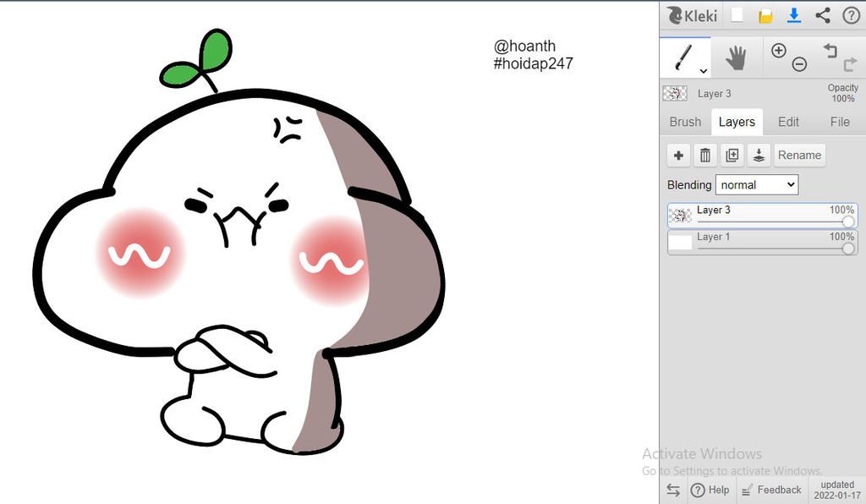Undo the last action
The width and height of the screenshot is (866, 504).
830,51
